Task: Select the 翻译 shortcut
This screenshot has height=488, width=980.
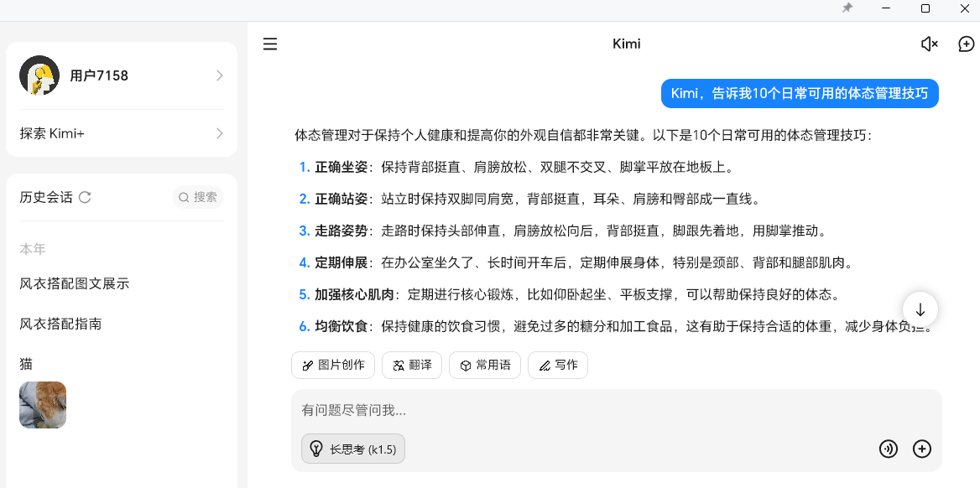Action: [x=412, y=366]
